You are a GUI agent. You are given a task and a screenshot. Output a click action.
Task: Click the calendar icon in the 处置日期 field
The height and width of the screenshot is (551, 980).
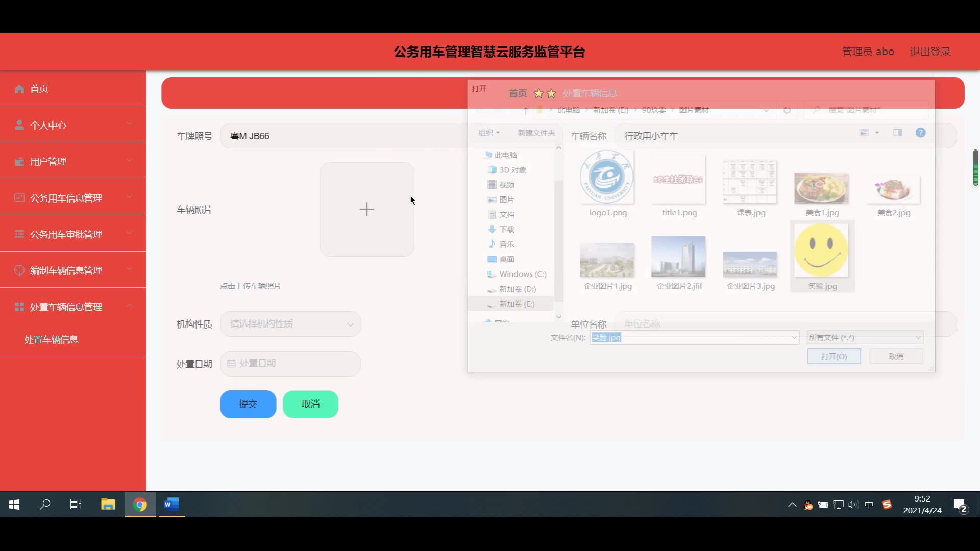(231, 364)
